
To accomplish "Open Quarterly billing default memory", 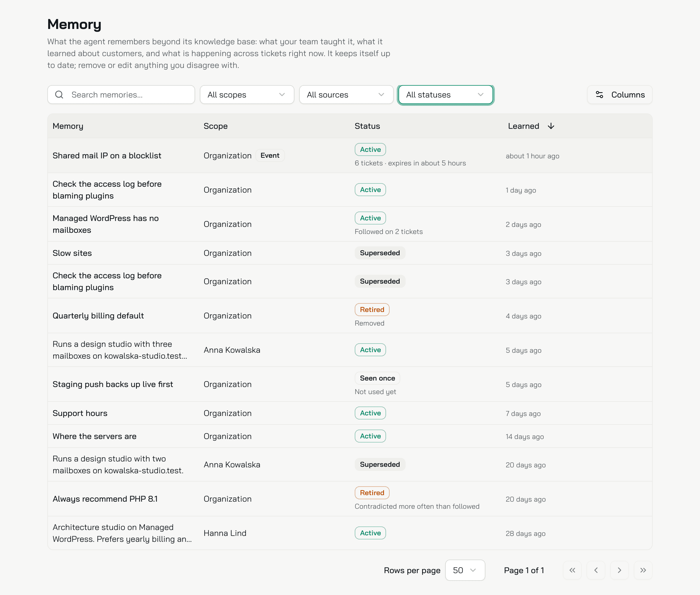I will click(98, 316).
